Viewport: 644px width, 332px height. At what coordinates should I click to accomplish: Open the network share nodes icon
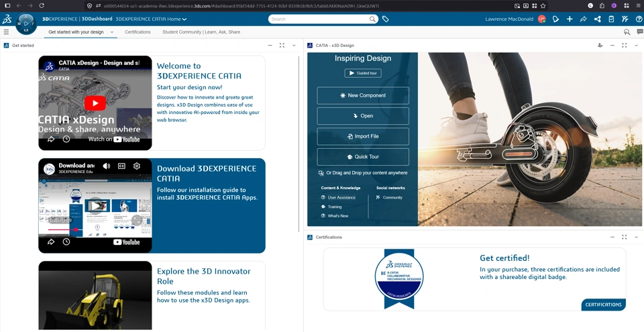pos(598,19)
